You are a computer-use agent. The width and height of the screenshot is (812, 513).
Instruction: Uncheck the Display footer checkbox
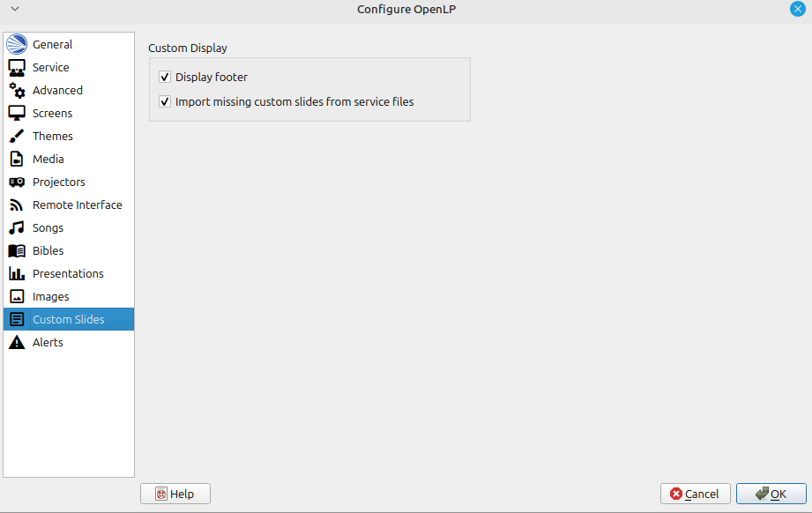pyautogui.click(x=165, y=78)
